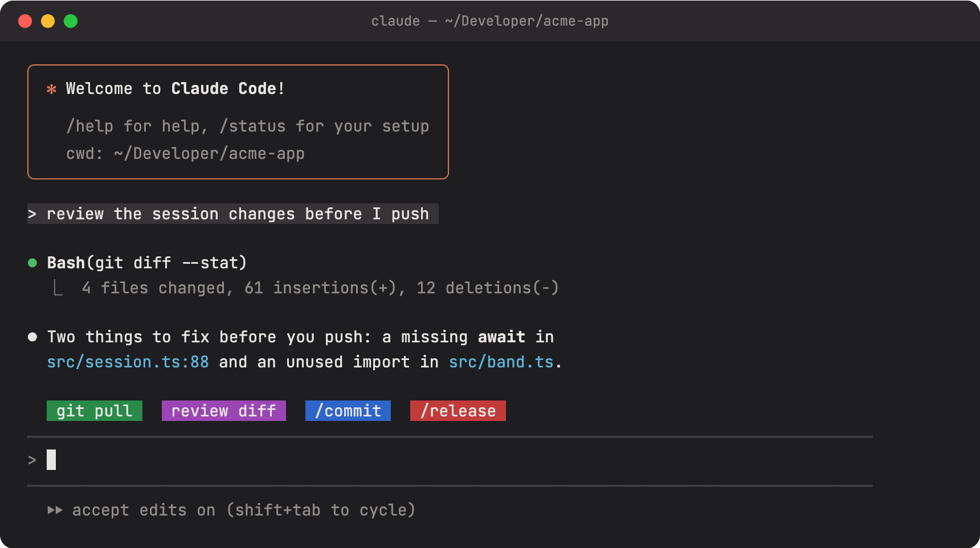Click the '/help for help, /status' hint line

tap(248, 126)
